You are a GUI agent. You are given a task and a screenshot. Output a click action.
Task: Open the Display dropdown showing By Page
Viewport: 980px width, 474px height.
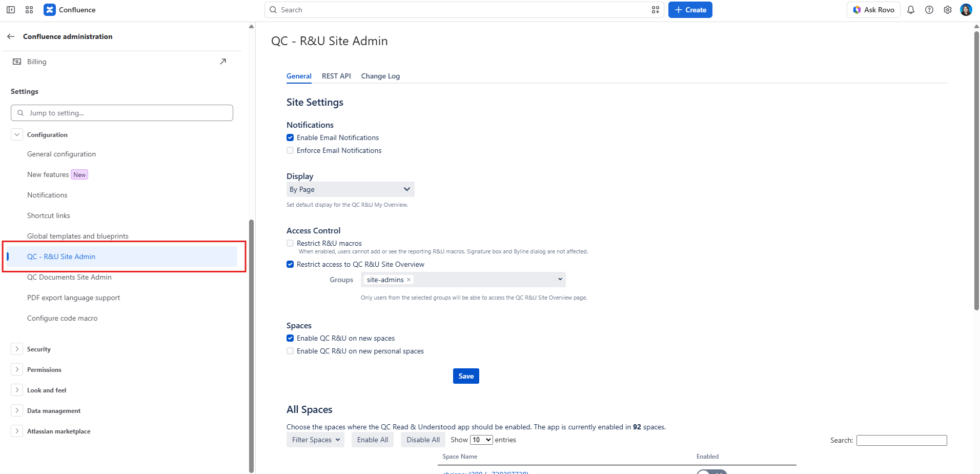pos(350,189)
